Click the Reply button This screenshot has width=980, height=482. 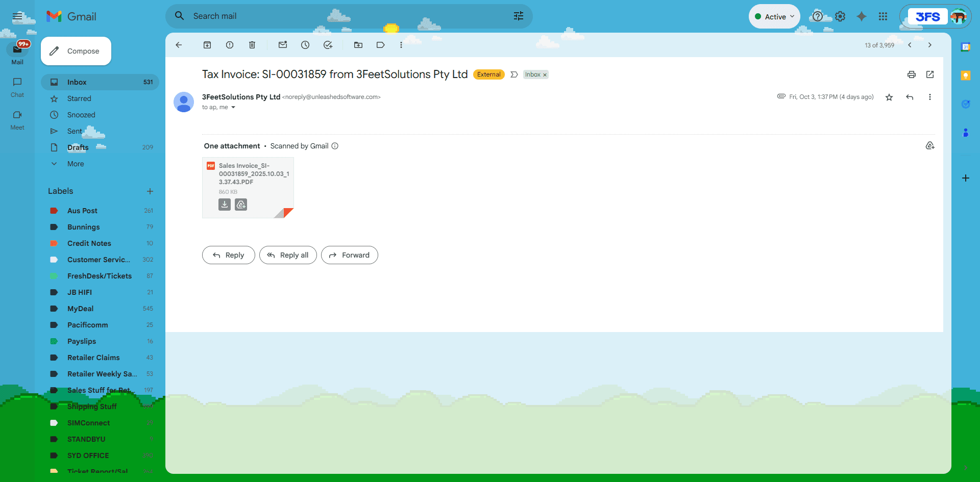tap(229, 255)
